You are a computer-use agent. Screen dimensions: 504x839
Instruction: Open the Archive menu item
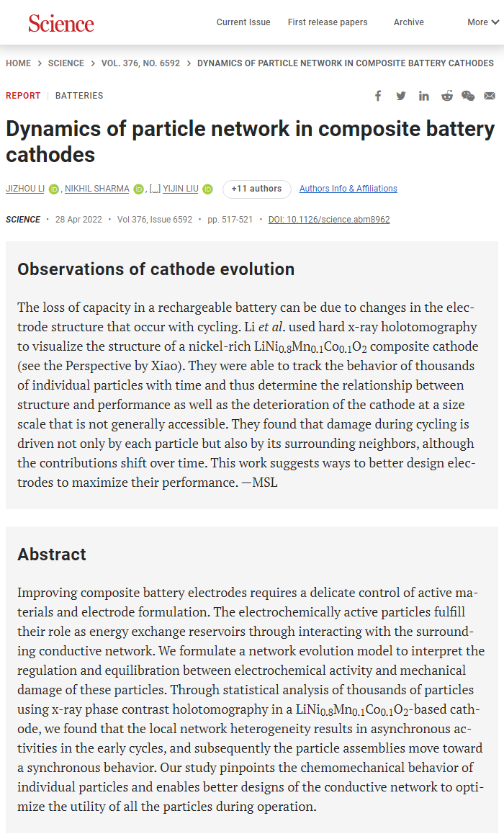coord(408,22)
